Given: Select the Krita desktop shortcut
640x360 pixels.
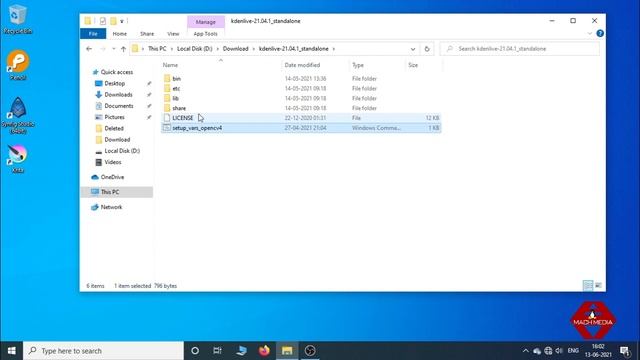Looking at the screenshot, I should point(18,159).
